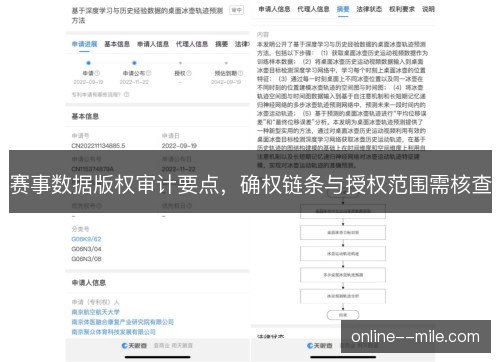The image size is (500, 362).
Task: Select the 授权 timeline dot
Action: tap(180, 63)
